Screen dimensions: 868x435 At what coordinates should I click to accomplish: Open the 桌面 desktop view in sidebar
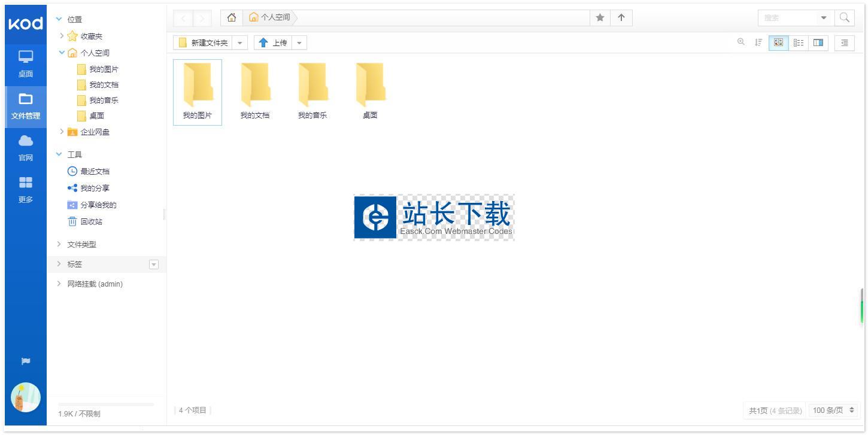pyautogui.click(x=25, y=65)
